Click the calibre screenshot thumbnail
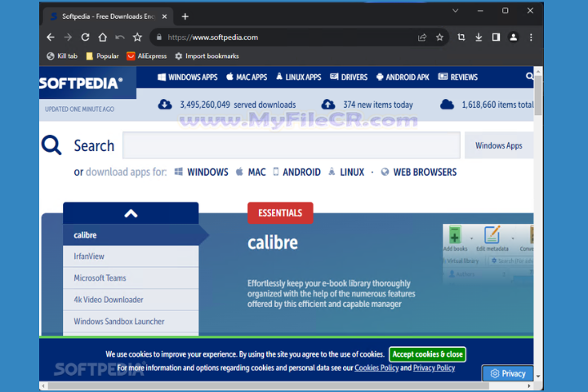This screenshot has height=392, width=588. tap(488, 253)
